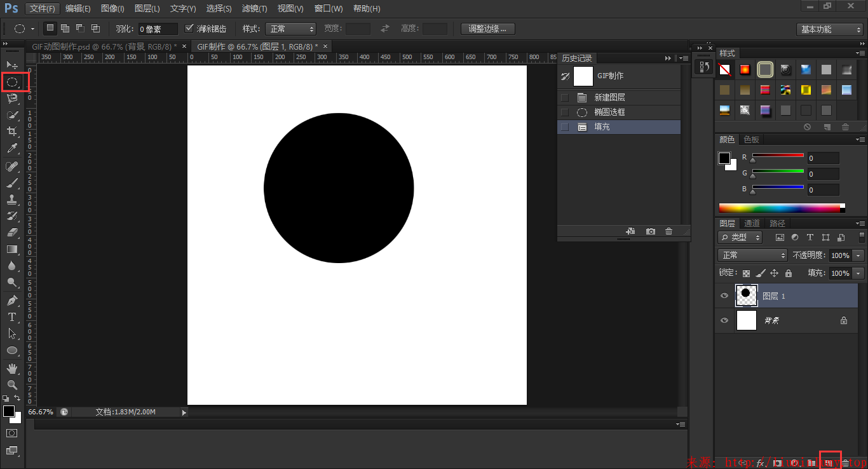This screenshot has height=469, width=868.
Task: Choose New Selection mode in options bar
Action: [50, 28]
